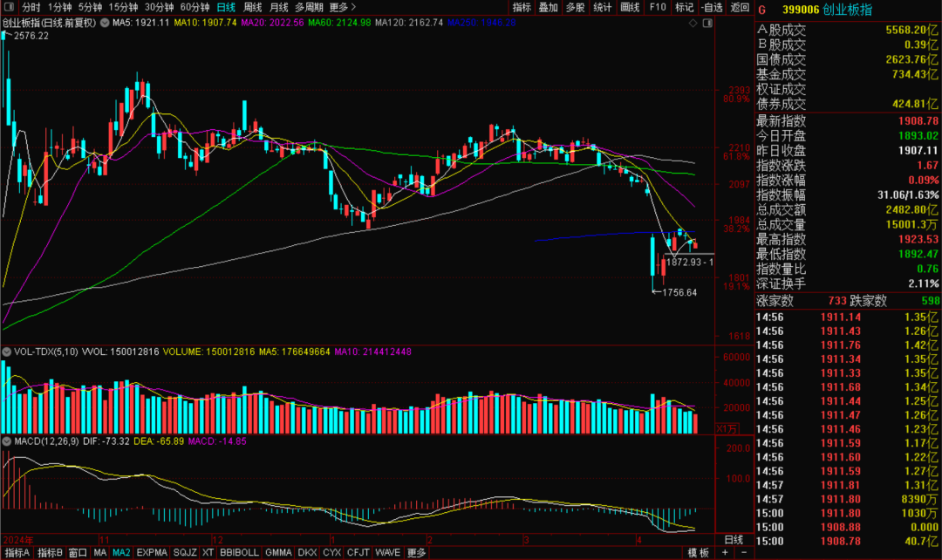
Task: Activate the 画线 drawing tools
Action: coord(630,7)
